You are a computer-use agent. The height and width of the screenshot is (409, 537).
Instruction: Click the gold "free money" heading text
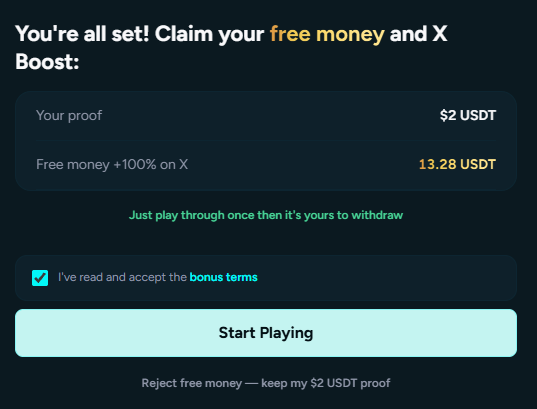(327, 34)
